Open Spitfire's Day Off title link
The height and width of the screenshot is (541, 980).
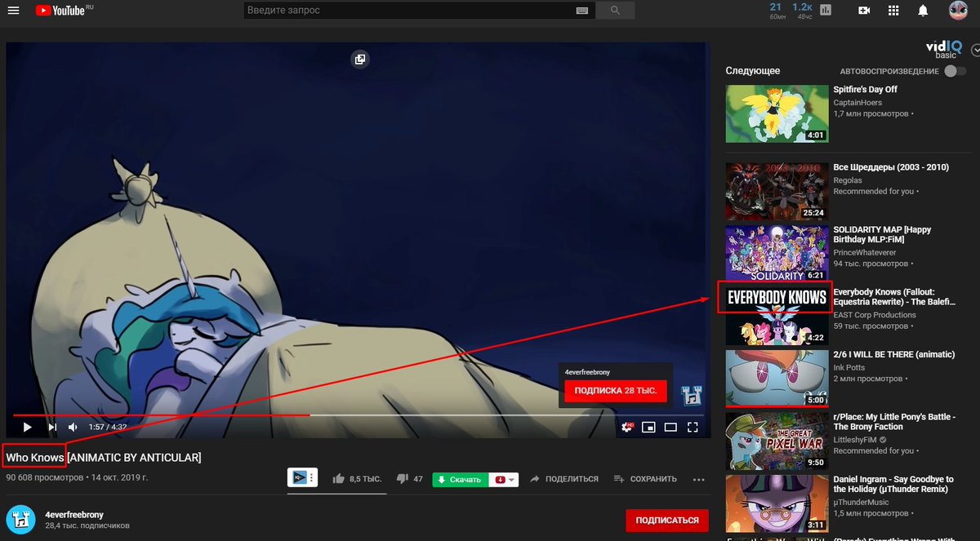[865, 90]
